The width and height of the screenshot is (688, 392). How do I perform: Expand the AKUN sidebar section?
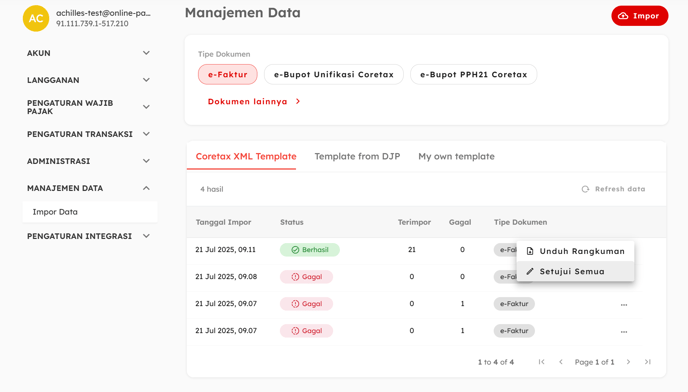pyautogui.click(x=89, y=53)
